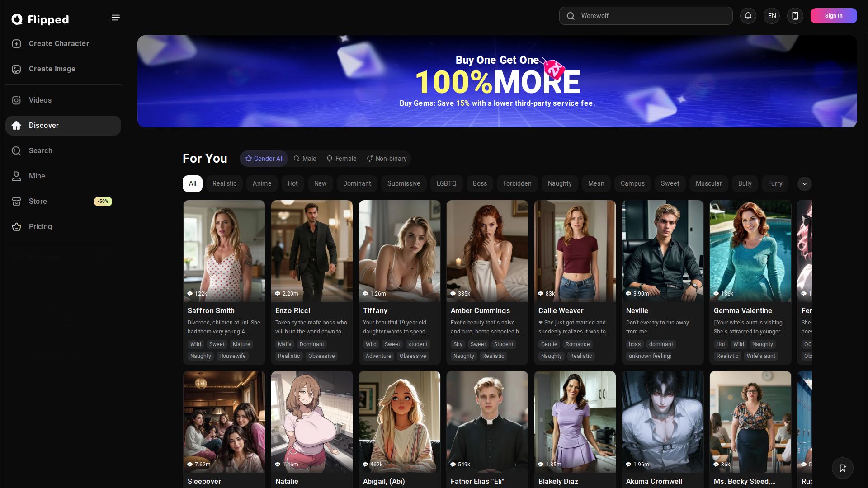Click Wife's aunt tag on Gemma Valentine
This screenshot has height=488, width=868.
(761, 356)
